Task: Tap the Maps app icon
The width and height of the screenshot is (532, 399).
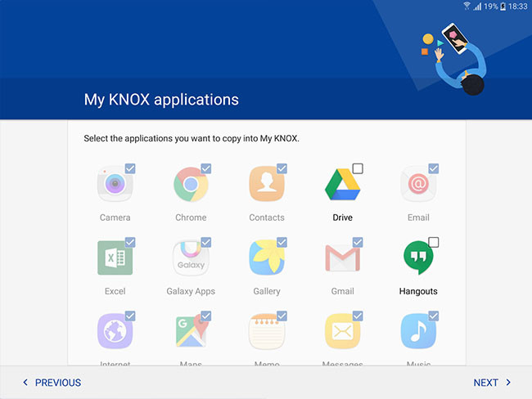Action: pyautogui.click(x=191, y=331)
